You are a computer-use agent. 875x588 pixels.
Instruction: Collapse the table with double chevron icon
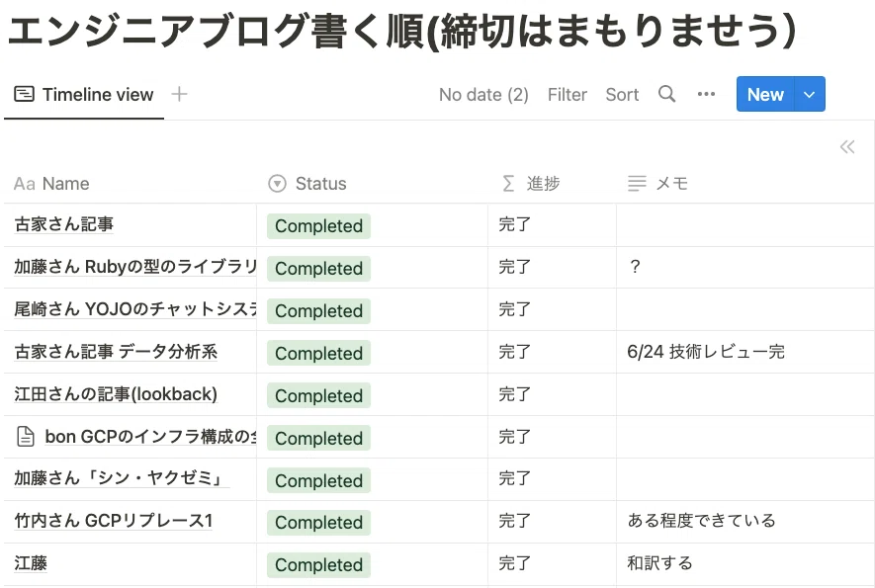(847, 146)
